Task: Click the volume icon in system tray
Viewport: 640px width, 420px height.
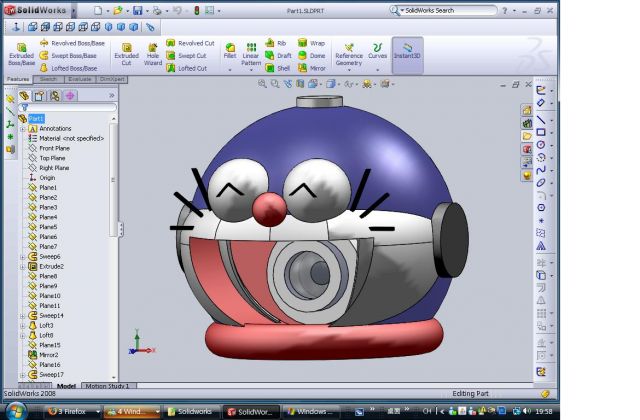Action: click(527, 411)
